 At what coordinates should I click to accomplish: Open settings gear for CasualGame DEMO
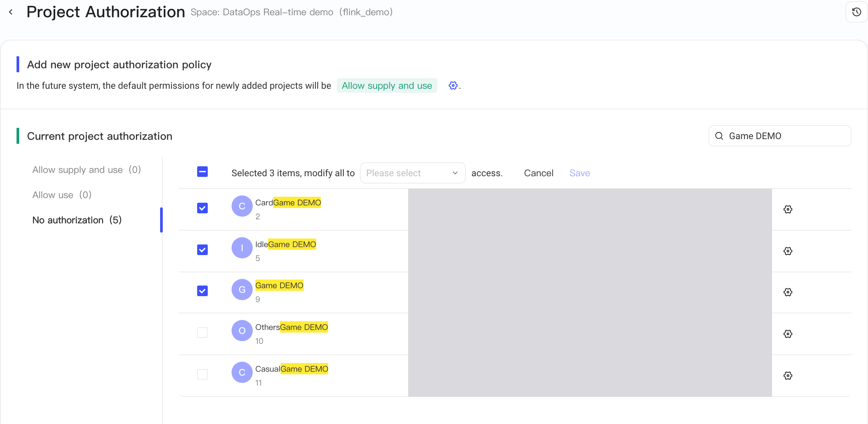(x=788, y=376)
